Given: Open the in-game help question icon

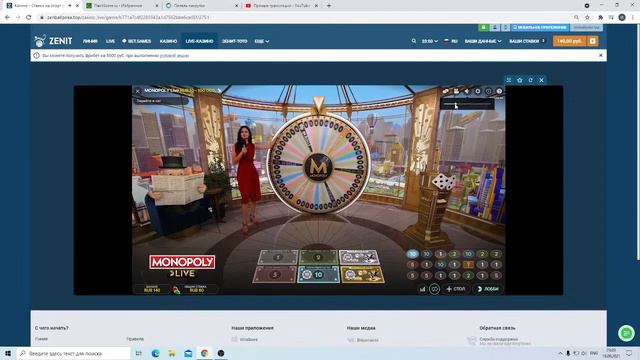Looking at the screenshot, I should pyautogui.click(x=499, y=91).
